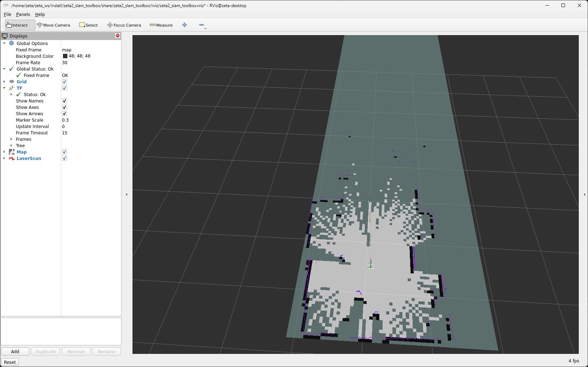Image resolution: width=588 pixels, height=367 pixels.
Task: Select the Update Interval row label
Action: pos(33,126)
